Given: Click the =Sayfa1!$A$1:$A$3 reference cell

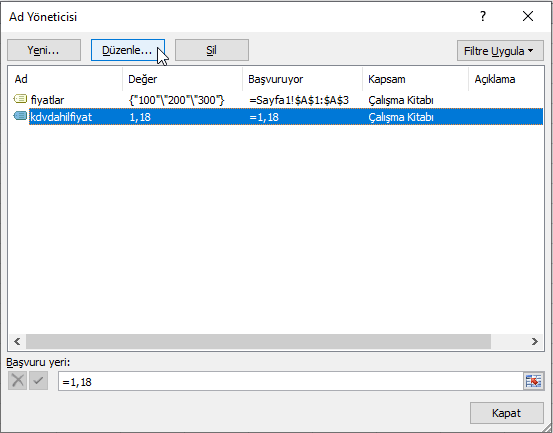Looking at the screenshot, I should pos(299,100).
